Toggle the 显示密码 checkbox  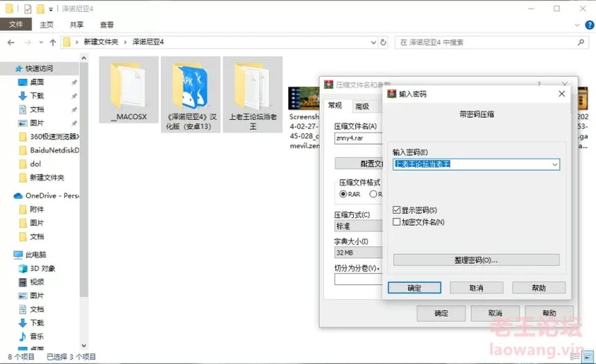[397, 210]
